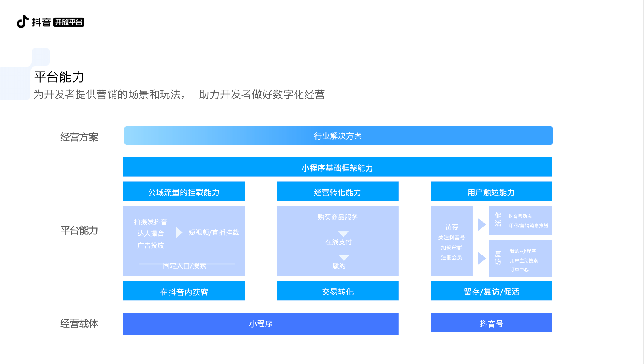Image resolution: width=644 pixels, height=364 pixels.
Task: Click the down arrow above 履约
Action: 344,257
